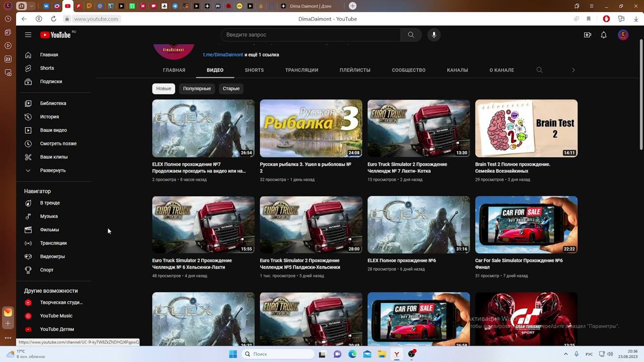This screenshot has width=644, height=362.
Task: Show more channel tabs with the right chevron
Action: click(x=573, y=70)
